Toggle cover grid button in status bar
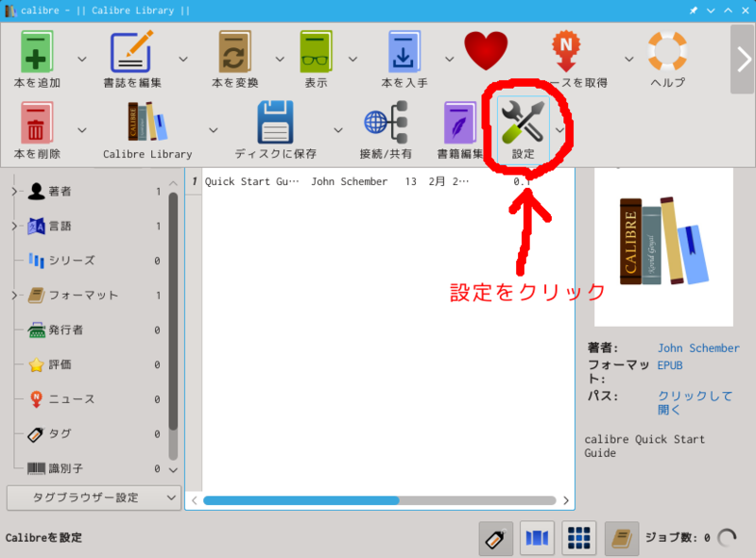Viewport: 756px width, 558px height. (x=579, y=538)
